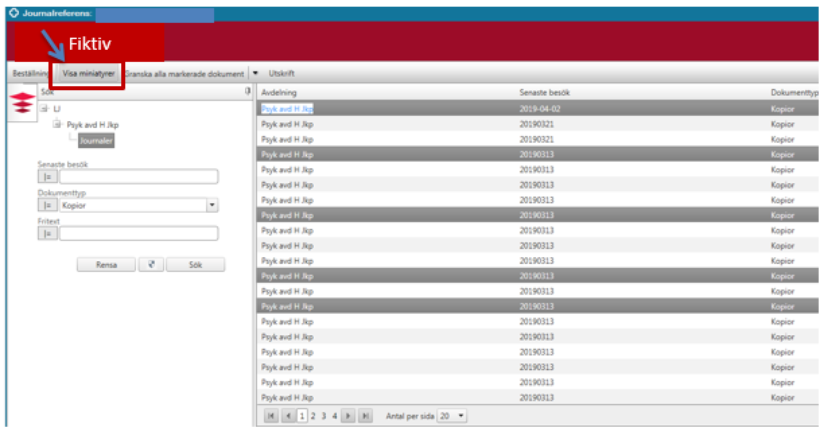The image size is (827, 434).
Task: Click the refresh icon between Rensa and Sök
Action: (x=151, y=265)
